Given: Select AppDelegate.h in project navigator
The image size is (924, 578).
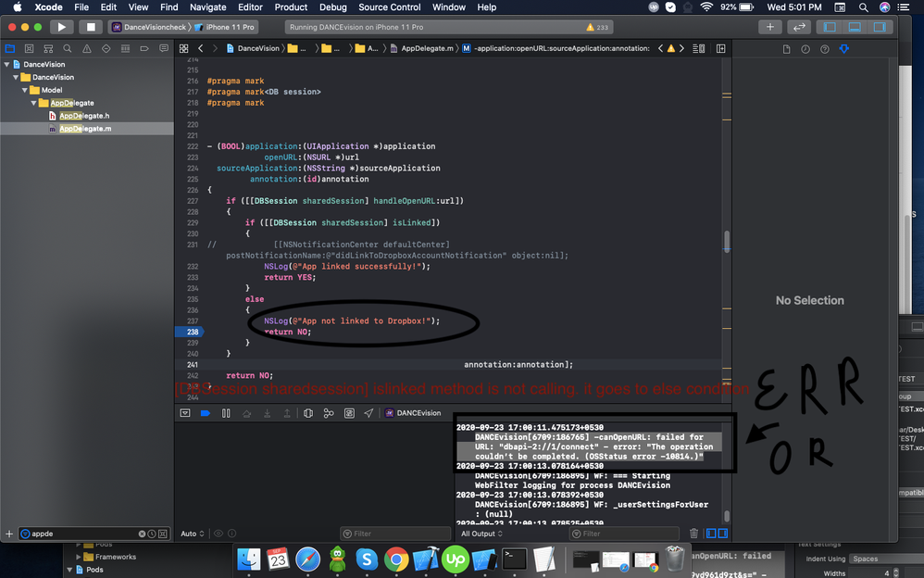Looking at the screenshot, I should [84, 116].
